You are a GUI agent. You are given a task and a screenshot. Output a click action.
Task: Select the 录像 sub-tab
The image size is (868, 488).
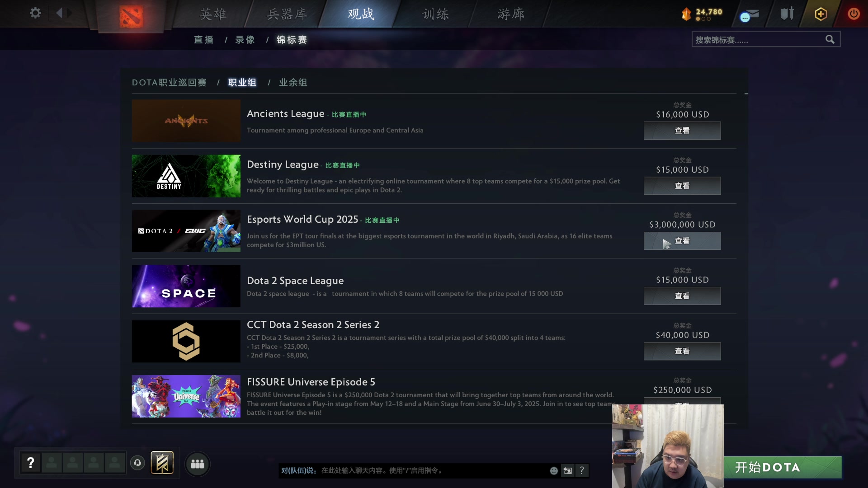coord(245,40)
